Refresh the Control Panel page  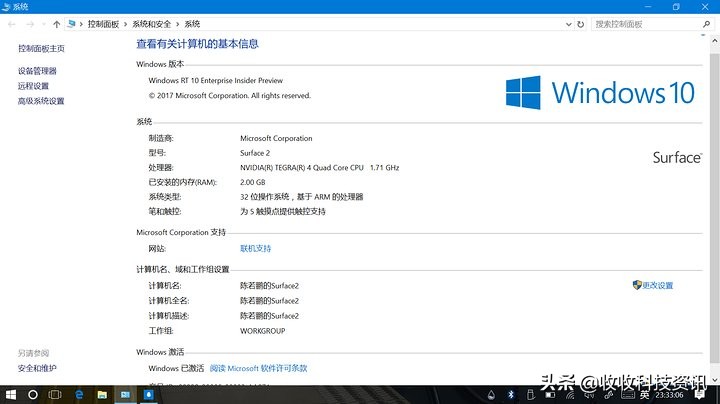pyautogui.click(x=581, y=24)
